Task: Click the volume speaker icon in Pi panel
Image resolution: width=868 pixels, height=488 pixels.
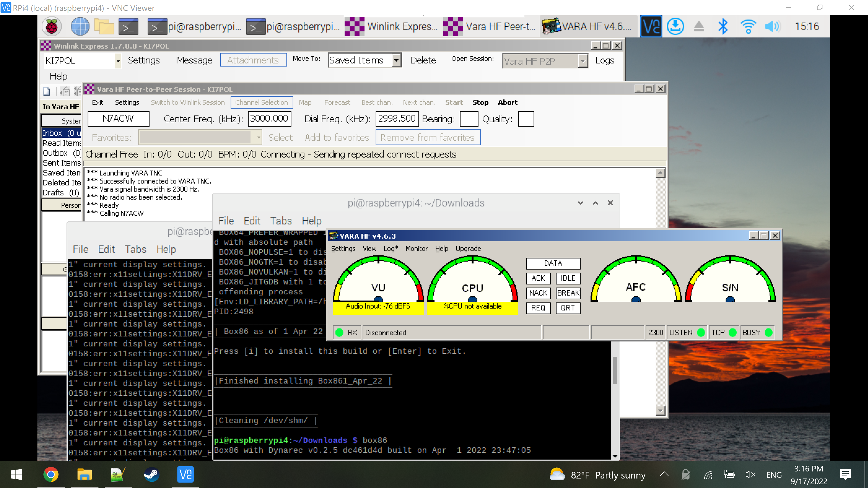Action: click(772, 26)
